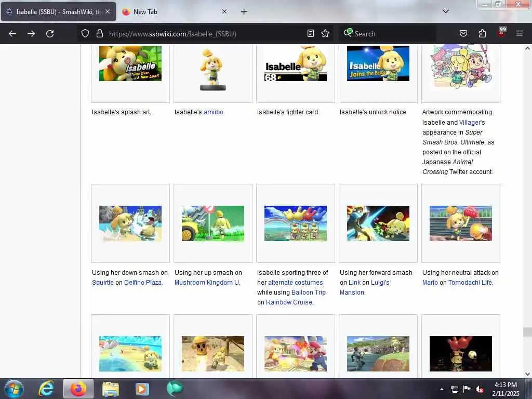Screen dimensions: 532x399
Task: Open Isabelle's splash art thumbnail
Action: pyautogui.click(x=130, y=63)
